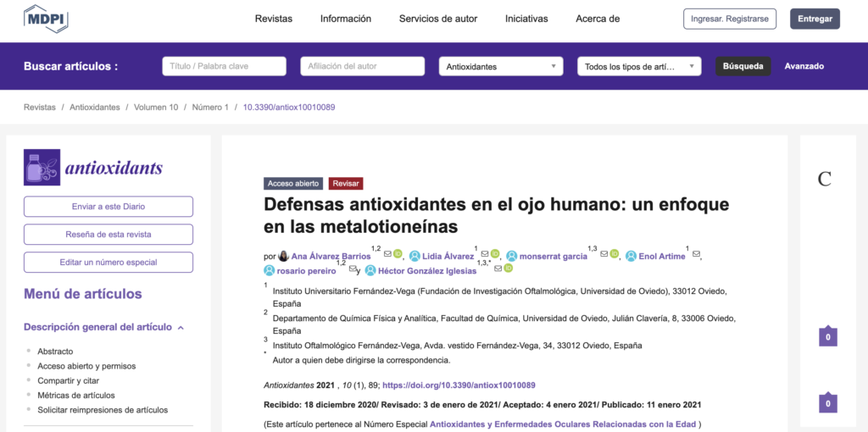Click the upper purple bookmark counter badge
Image resolution: width=868 pixels, height=432 pixels.
(827, 337)
